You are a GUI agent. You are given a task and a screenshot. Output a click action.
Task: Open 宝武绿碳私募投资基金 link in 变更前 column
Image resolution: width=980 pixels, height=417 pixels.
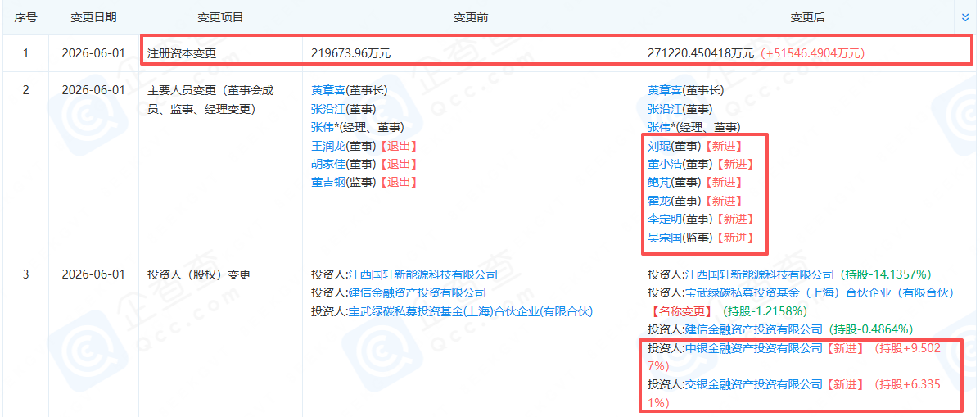point(470,310)
